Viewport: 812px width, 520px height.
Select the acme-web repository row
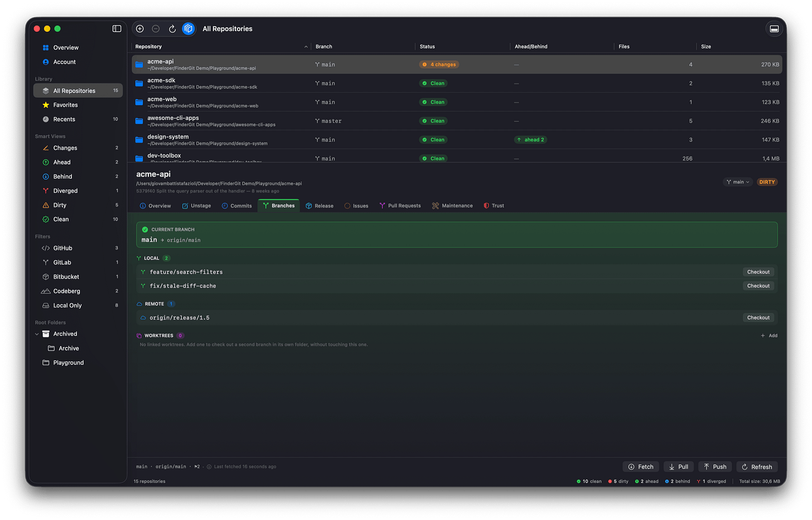[x=457, y=102]
